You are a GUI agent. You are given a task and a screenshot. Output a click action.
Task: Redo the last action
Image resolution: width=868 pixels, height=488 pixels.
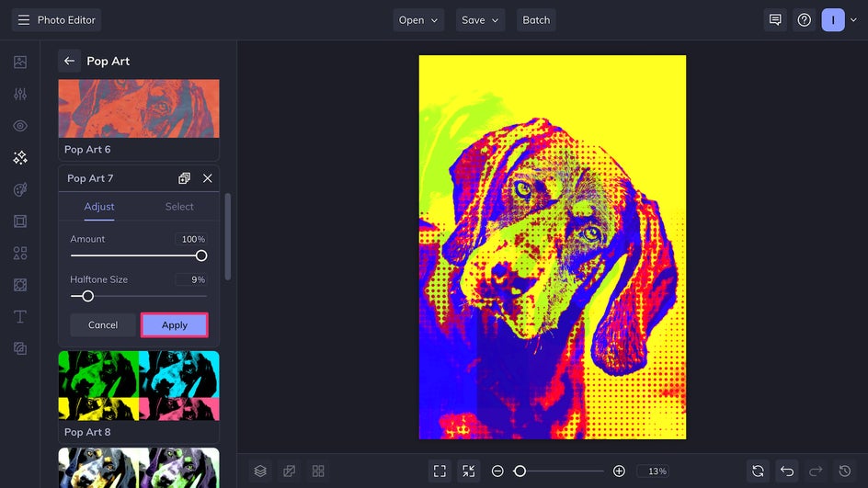(816, 471)
